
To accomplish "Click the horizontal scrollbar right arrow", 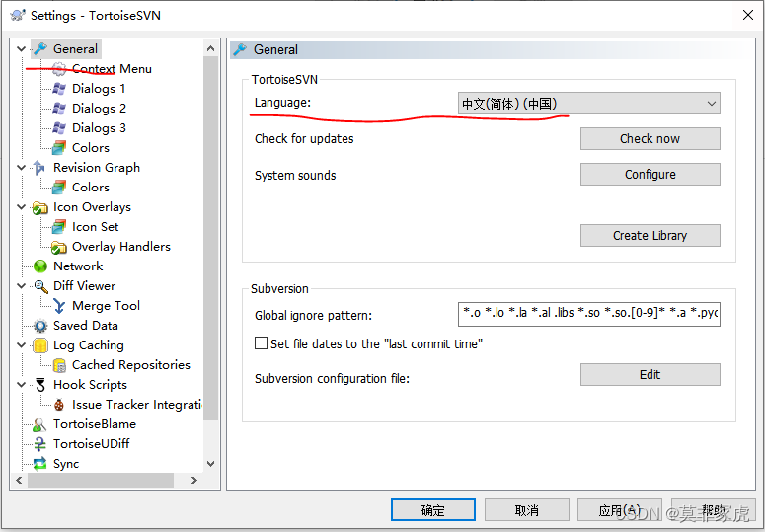I will 194,481.
